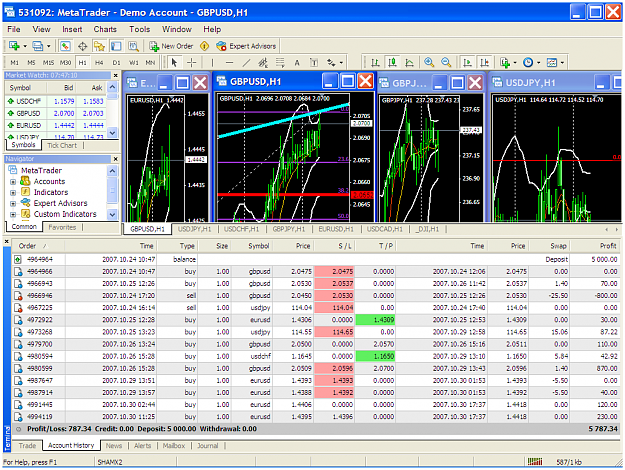This screenshot has height=470, width=625.
Task: Click the New Chart toolbar icon
Action: (14, 46)
